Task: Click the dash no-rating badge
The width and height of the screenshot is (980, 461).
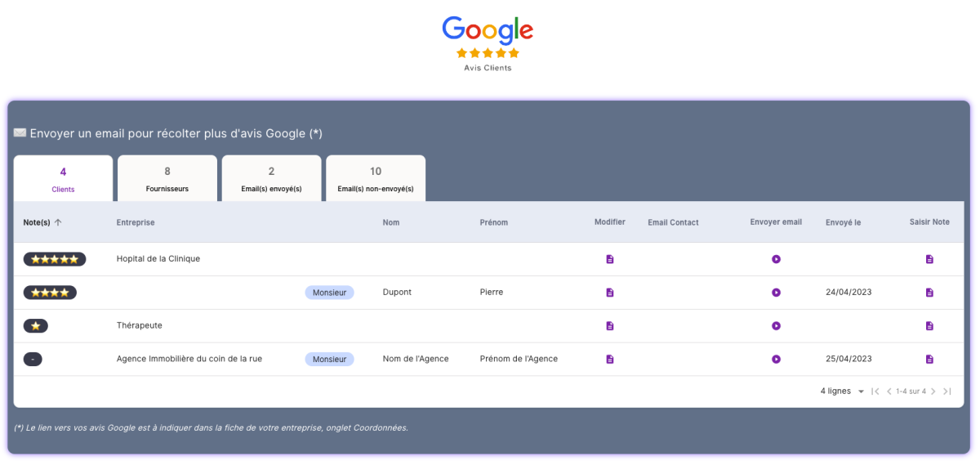Action: (33, 359)
